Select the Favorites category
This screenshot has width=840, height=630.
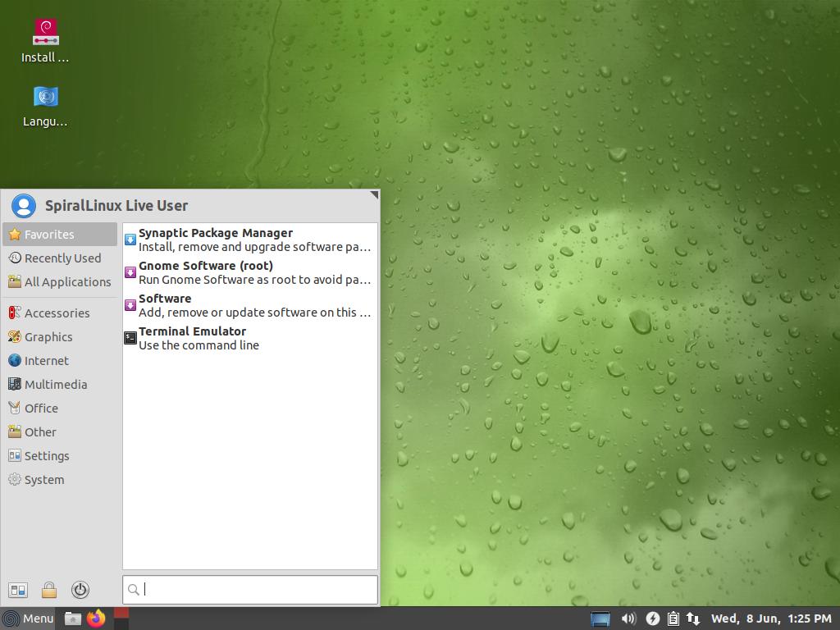59,235
